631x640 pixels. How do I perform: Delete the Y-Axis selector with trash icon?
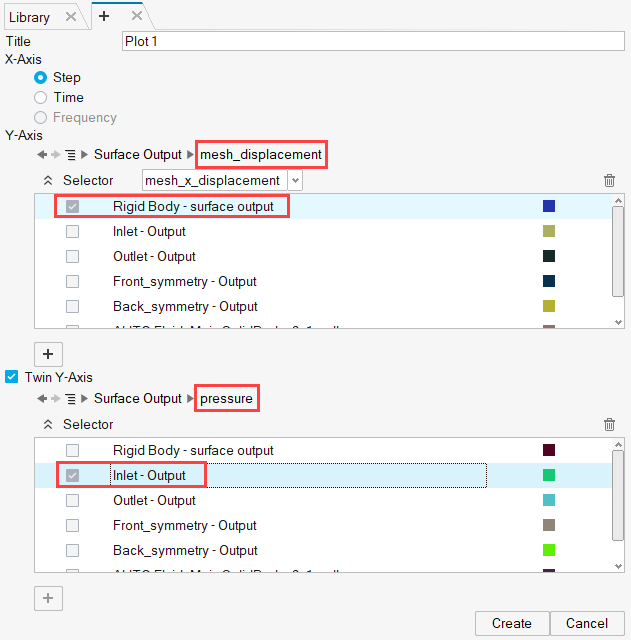[609, 181]
